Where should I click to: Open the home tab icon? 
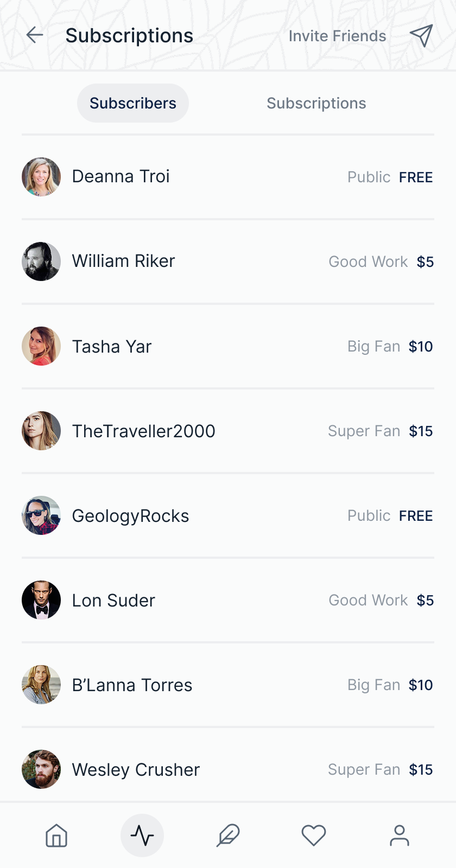(x=56, y=835)
